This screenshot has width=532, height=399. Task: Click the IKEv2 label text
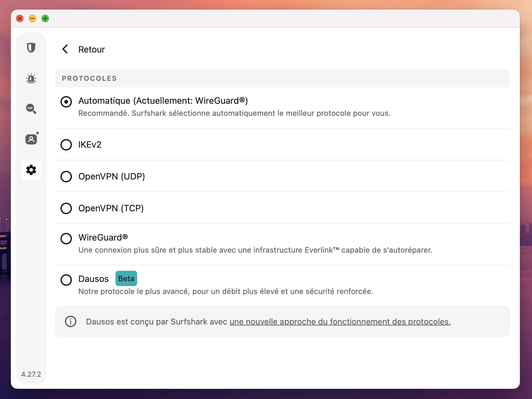click(x=90, y=144)
